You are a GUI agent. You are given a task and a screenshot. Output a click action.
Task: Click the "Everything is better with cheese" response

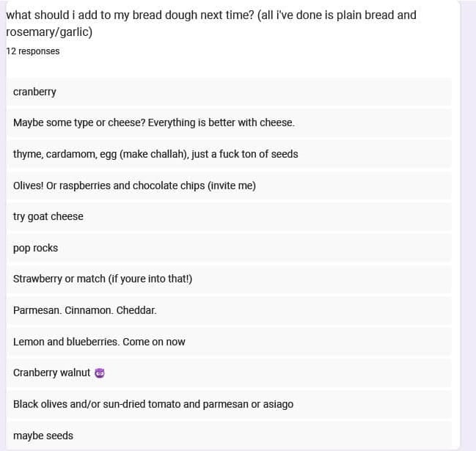[221, 122]
